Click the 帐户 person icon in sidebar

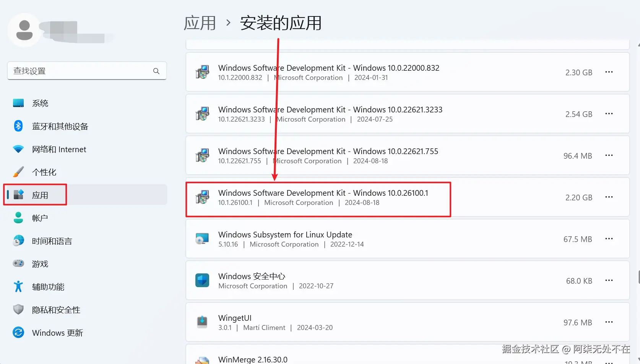18,218
